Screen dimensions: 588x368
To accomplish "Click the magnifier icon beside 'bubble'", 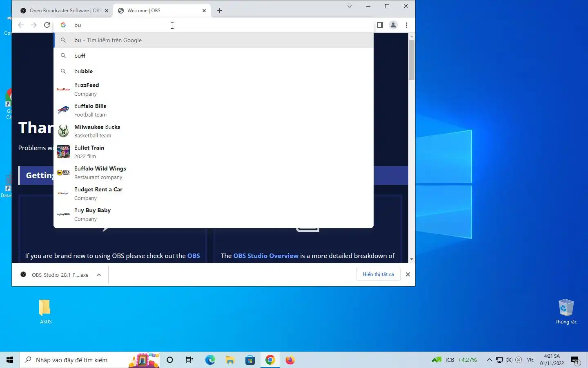I will (63, 71).
